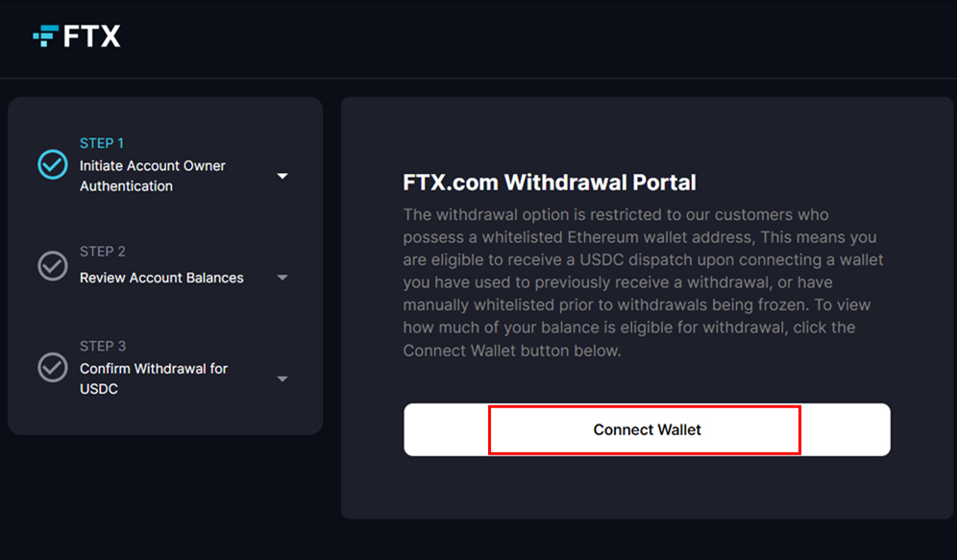
Task: Click the Step 2 gray checkmark circle
Action: [x=53, y=266]
